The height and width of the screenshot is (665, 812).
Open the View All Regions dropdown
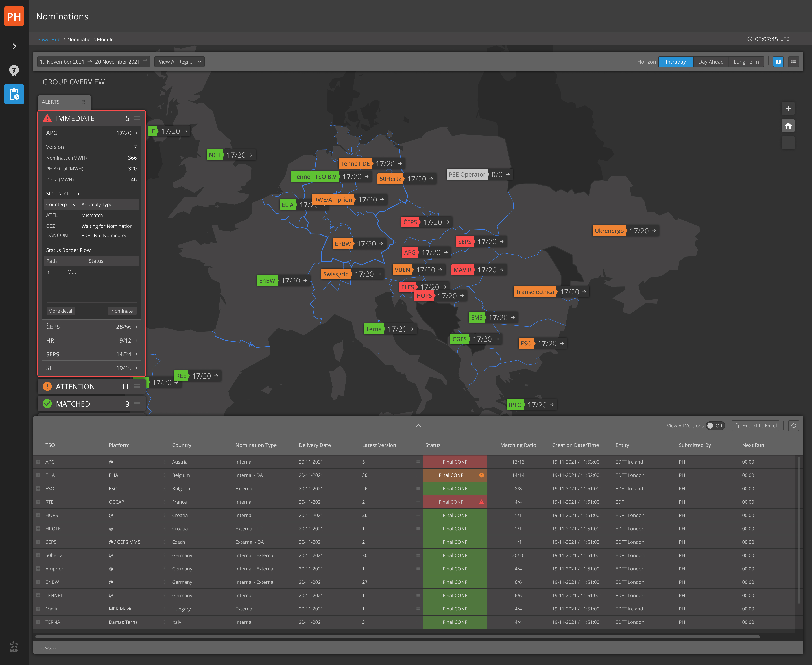coord(179,62)
